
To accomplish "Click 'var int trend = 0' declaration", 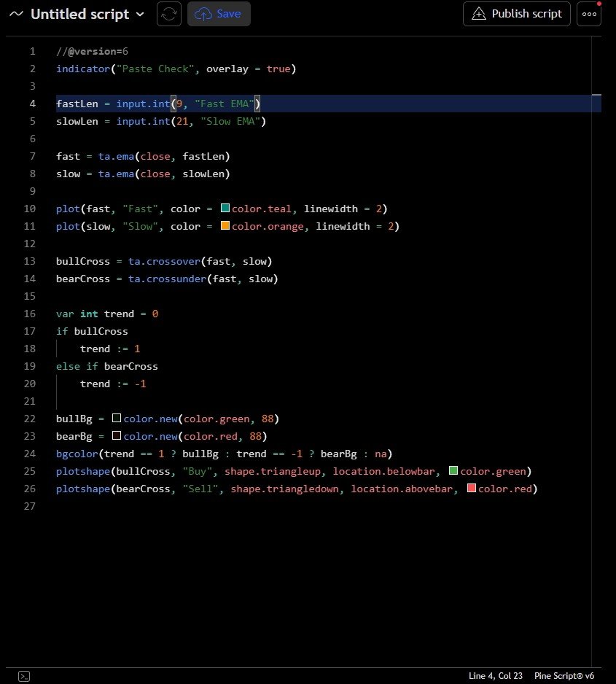I will pos(107,314).
